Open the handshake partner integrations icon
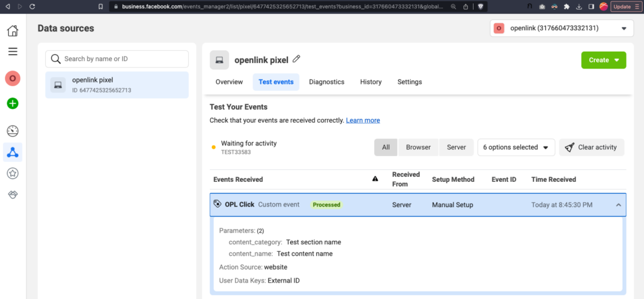 pos(13,195)
